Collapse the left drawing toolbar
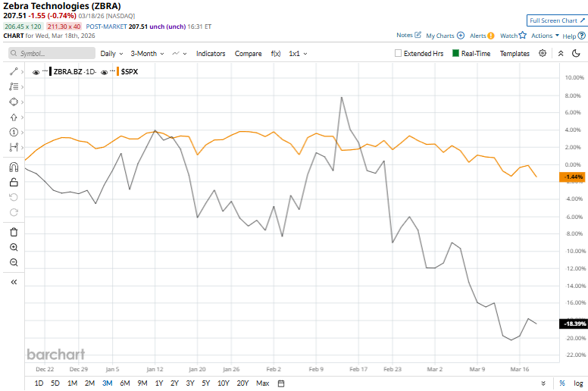Viewport: 588px width, 391px height. 14,282
